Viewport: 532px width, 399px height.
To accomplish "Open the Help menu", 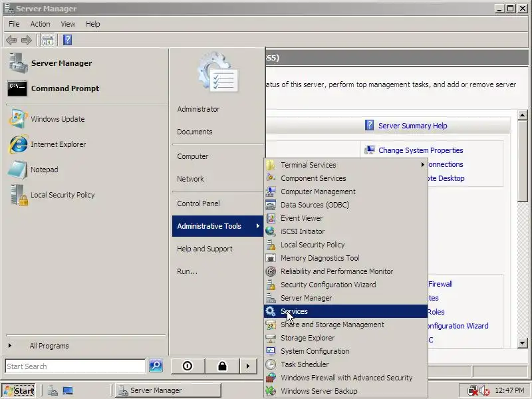I will (x=92, y=24).
